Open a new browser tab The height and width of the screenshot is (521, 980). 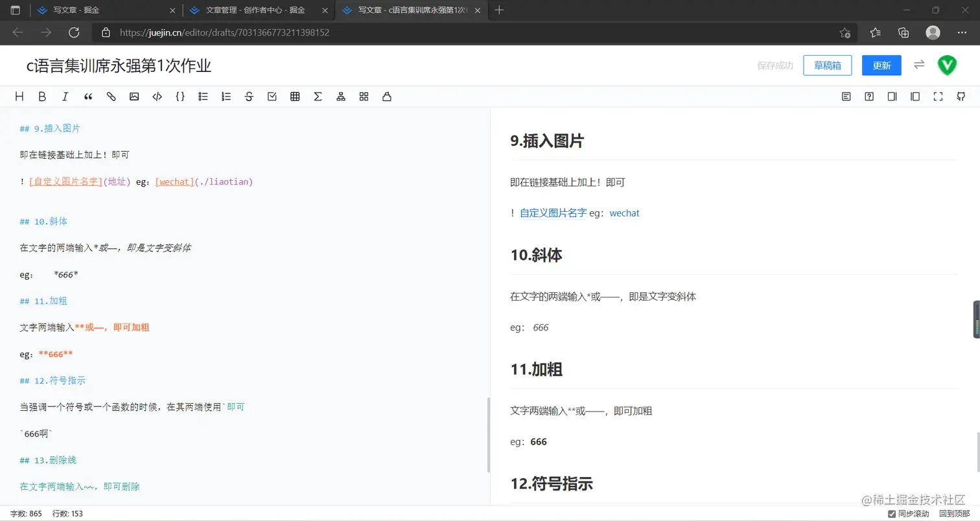pyautogui.click(x=500, y=10)
